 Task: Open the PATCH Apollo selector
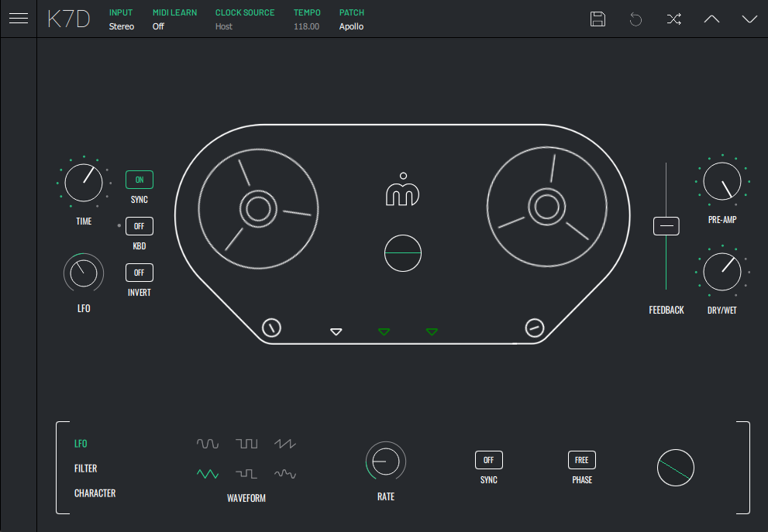[351, 26]
